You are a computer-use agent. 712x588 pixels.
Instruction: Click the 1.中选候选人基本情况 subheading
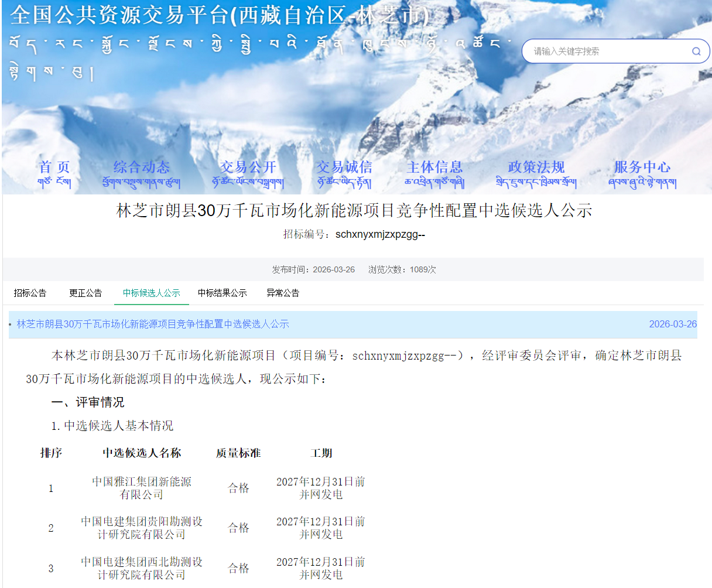coord(112,426)
